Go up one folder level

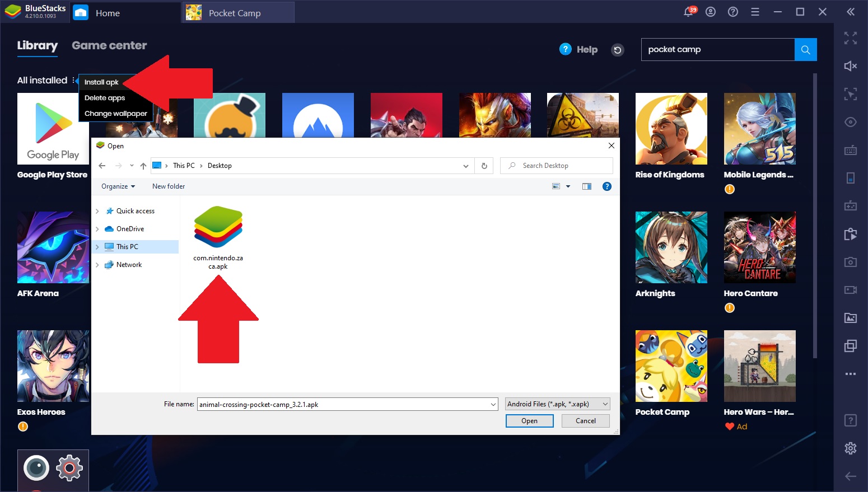[x=143, y=166]
